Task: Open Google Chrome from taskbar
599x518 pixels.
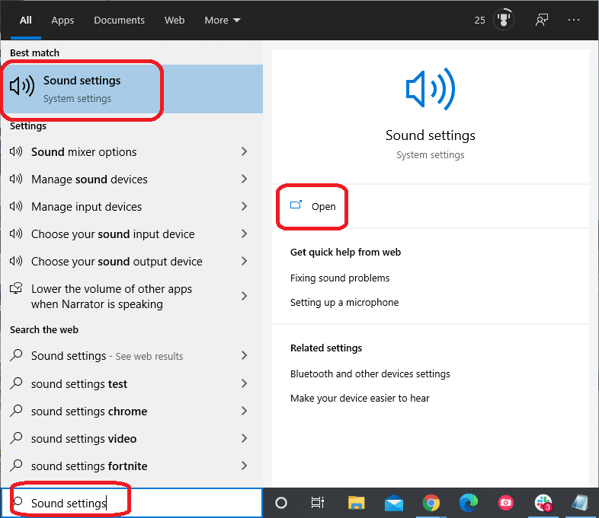Action: coord(431,503)
